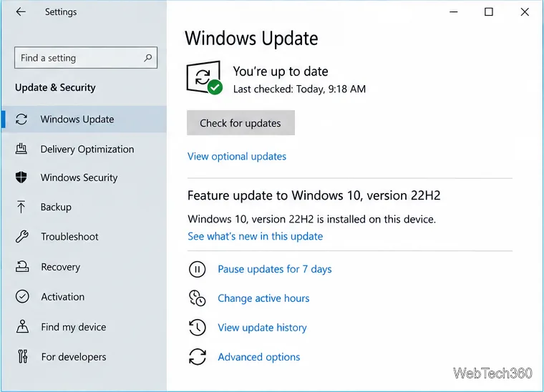Image resolution: width=544 pixels, height=392 pixels.
Task: Click the pause icon beside Pause updates
Action: pyautogui.click(x=197, y=269)
